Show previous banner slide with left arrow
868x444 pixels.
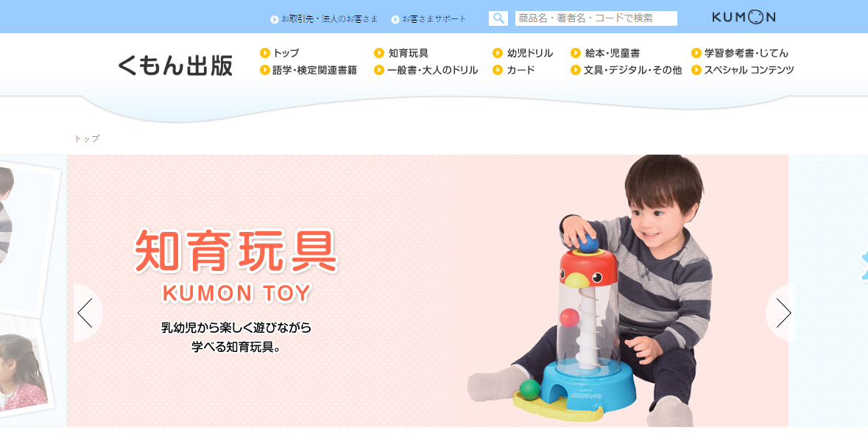point(87,313)
